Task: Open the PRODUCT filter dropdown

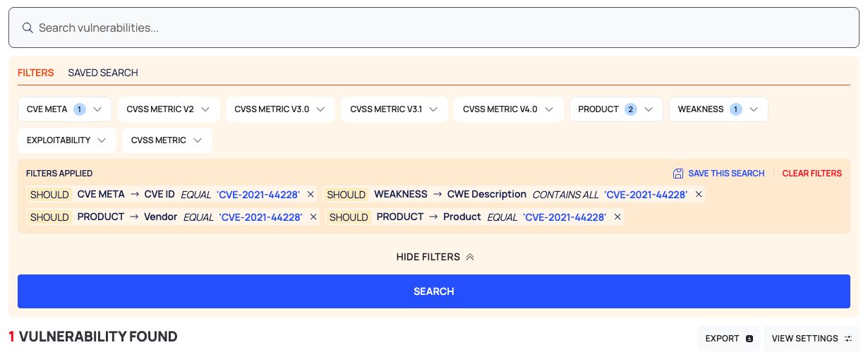Action: 616,109
